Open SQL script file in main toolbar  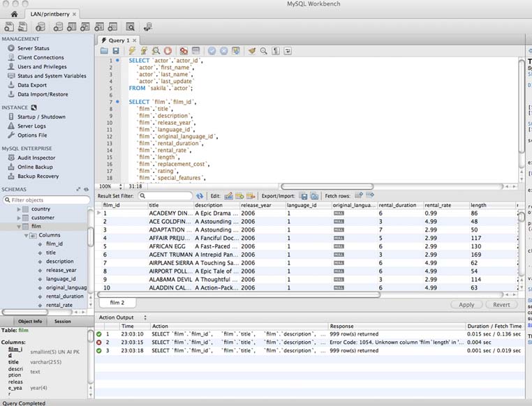pos(22,27)
